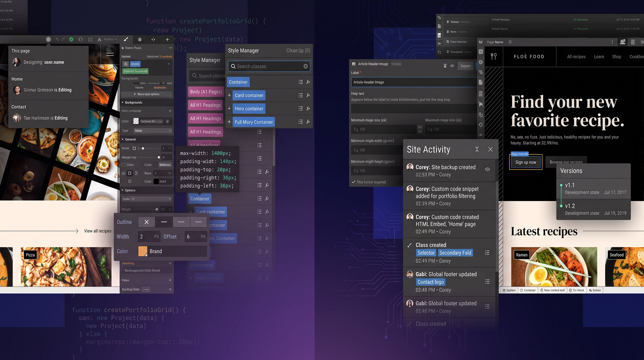
Task: Open list icon on the Card container row in the front Style Manager
Action: 301,95
